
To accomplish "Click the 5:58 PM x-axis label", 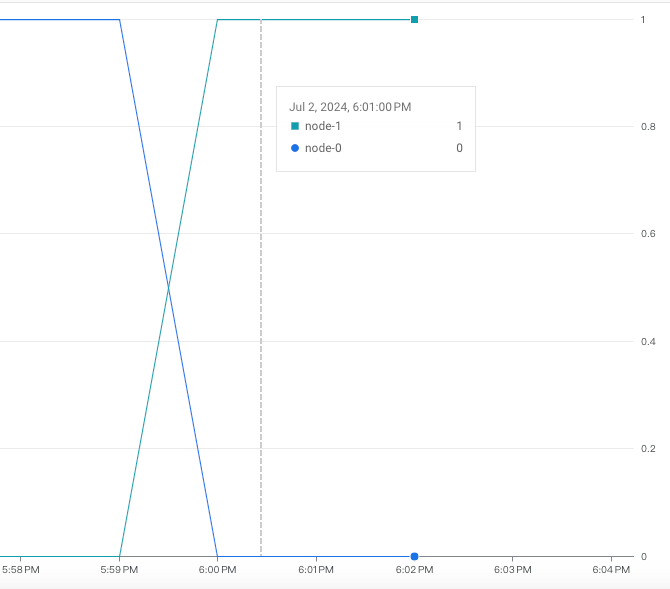I will (21, 570).
